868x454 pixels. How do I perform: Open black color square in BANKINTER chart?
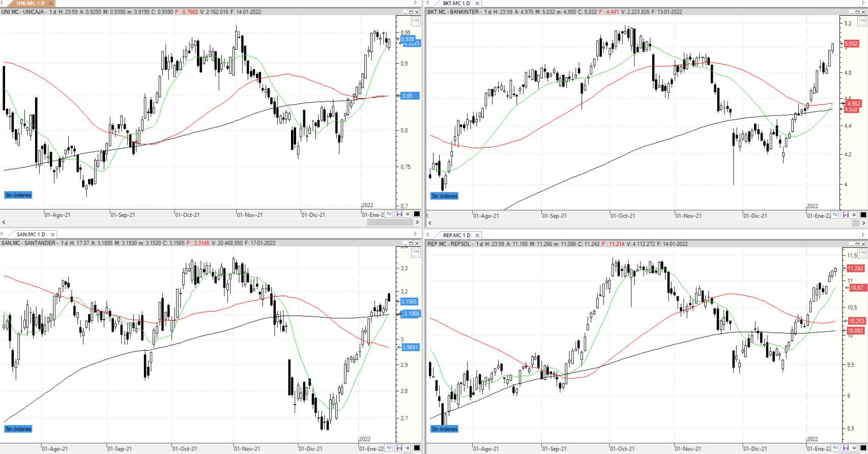tap(863, 215)
